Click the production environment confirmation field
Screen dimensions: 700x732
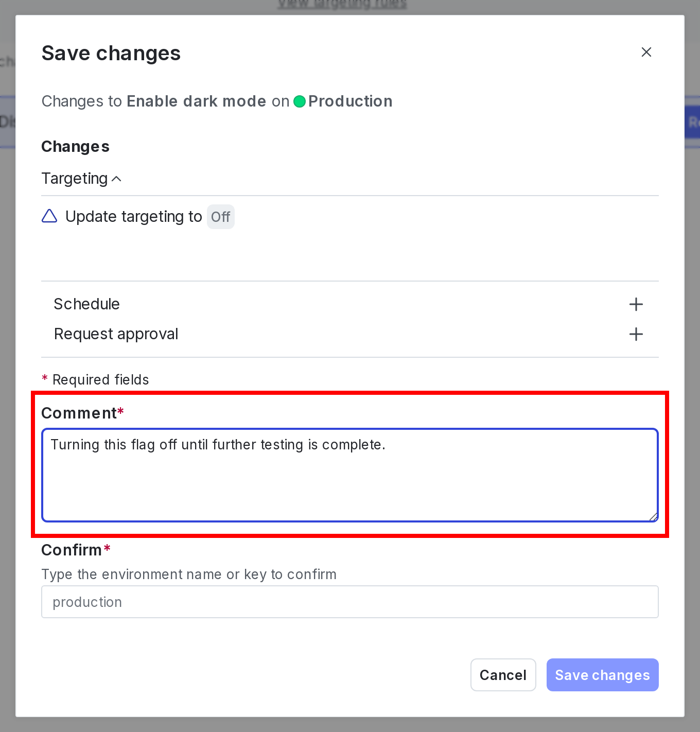click(350, 602)
